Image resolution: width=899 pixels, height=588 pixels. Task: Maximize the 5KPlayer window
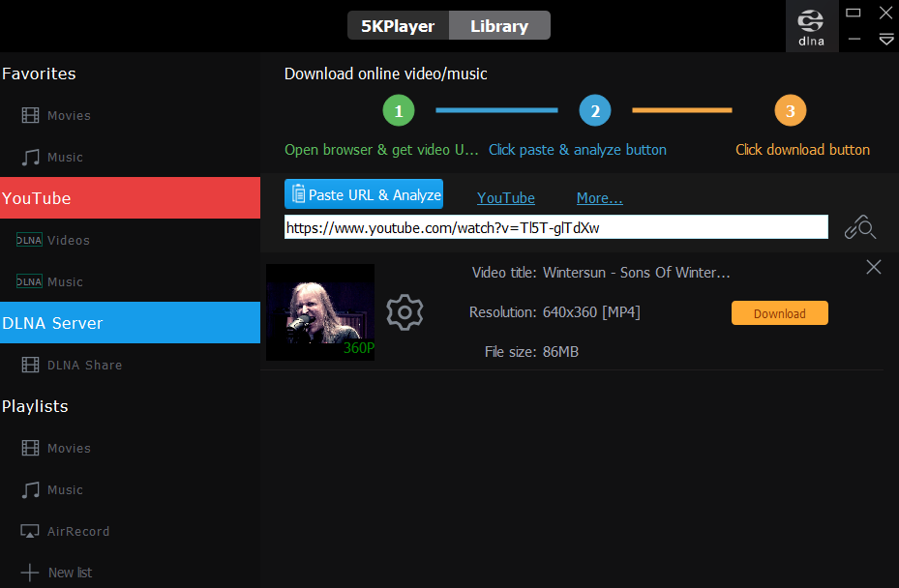(x=854, y=13)
